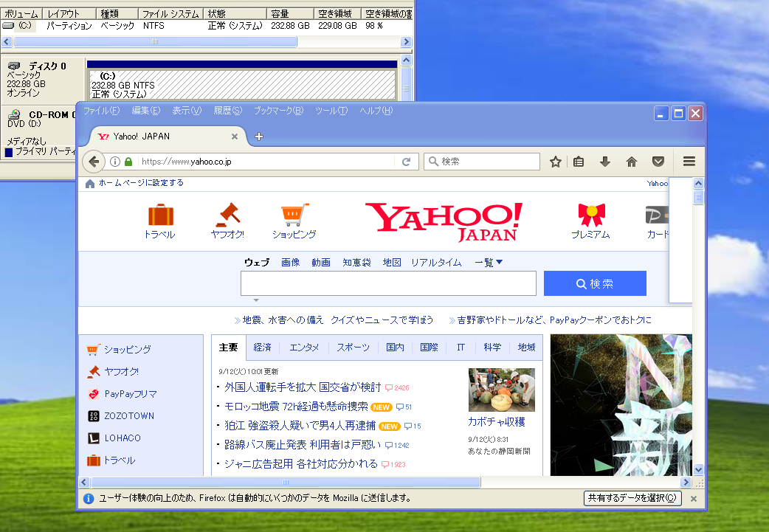The width and height of the screenshot is (769, 532).
Task: Open the Firefox hamburger menu
Action: tap(689, 162)
